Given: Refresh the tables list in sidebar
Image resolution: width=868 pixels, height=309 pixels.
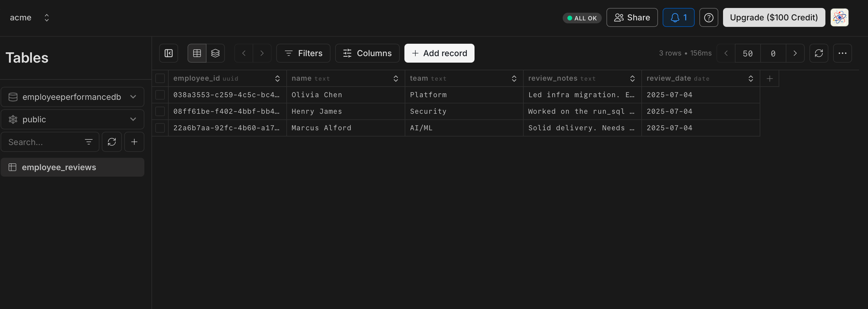Looking at the screenshot, I should tap(112, 142).
